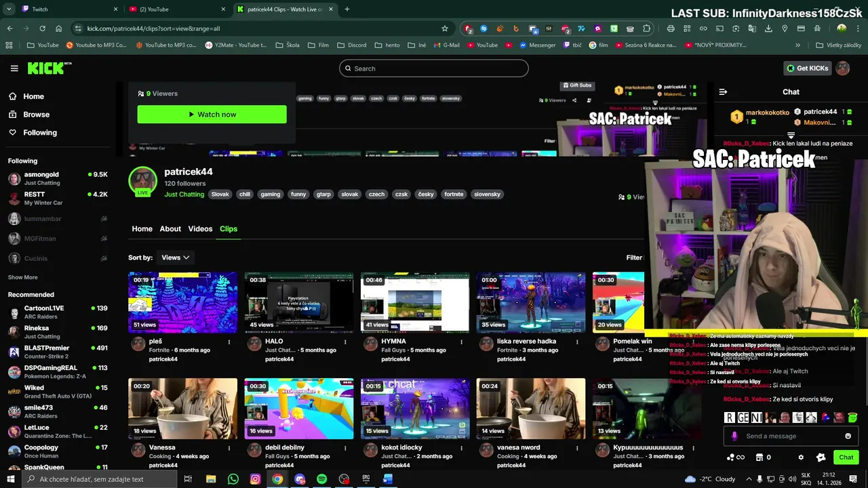Open options for liska reverse hadka clip

577,342
